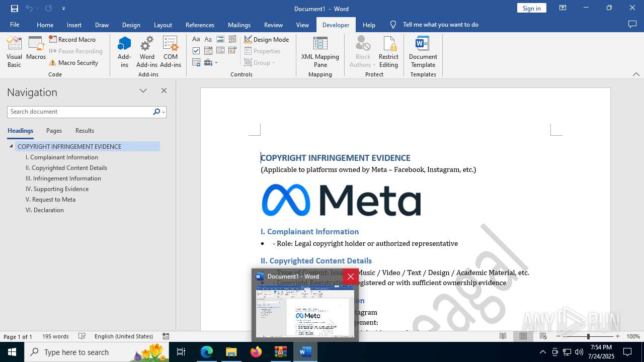Collapse the ribbon with chevron

(636, 74)
